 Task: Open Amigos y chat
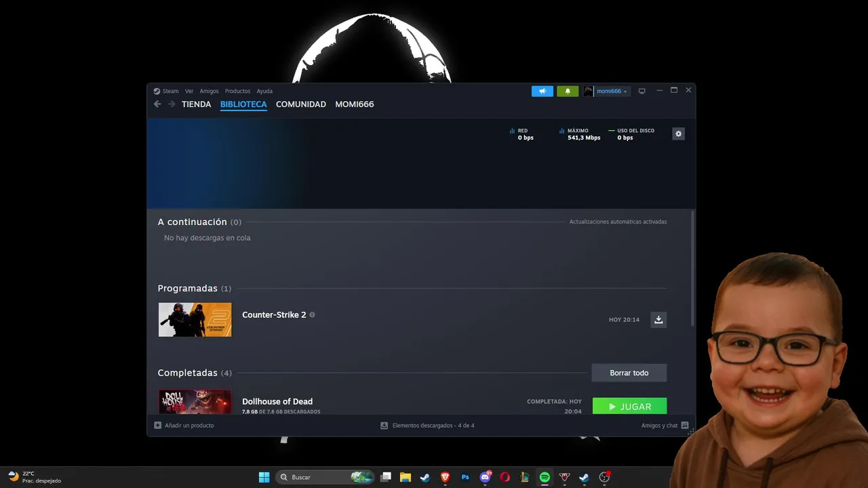pyautogui.click(x=665, y=426)
